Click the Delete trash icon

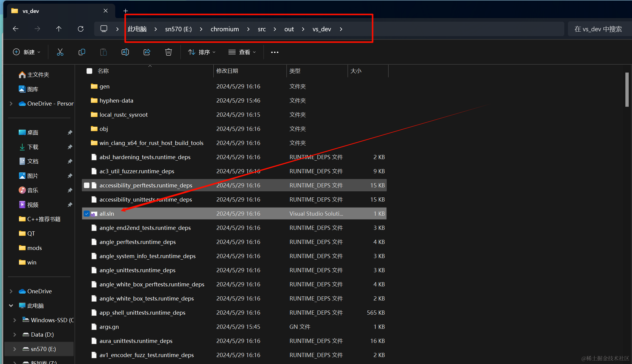click(169, 52)
